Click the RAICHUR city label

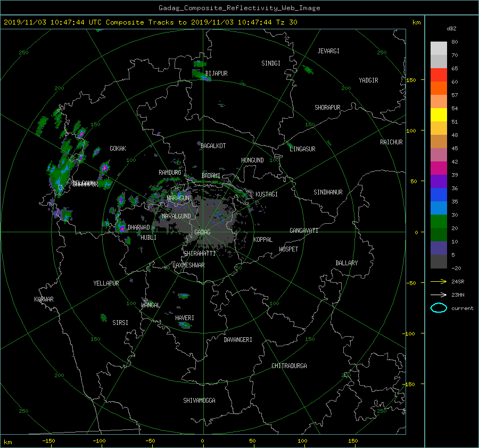point(391,142)
